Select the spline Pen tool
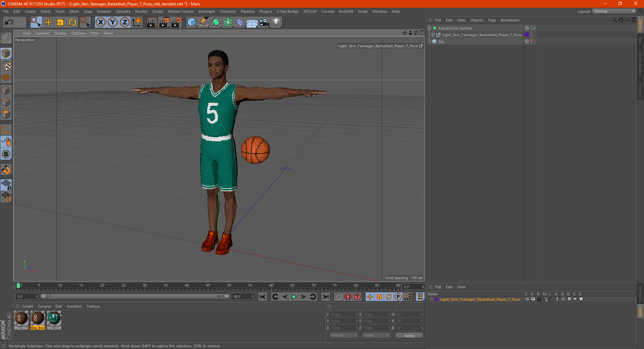 pyautogui.click(x=204, y=22)
